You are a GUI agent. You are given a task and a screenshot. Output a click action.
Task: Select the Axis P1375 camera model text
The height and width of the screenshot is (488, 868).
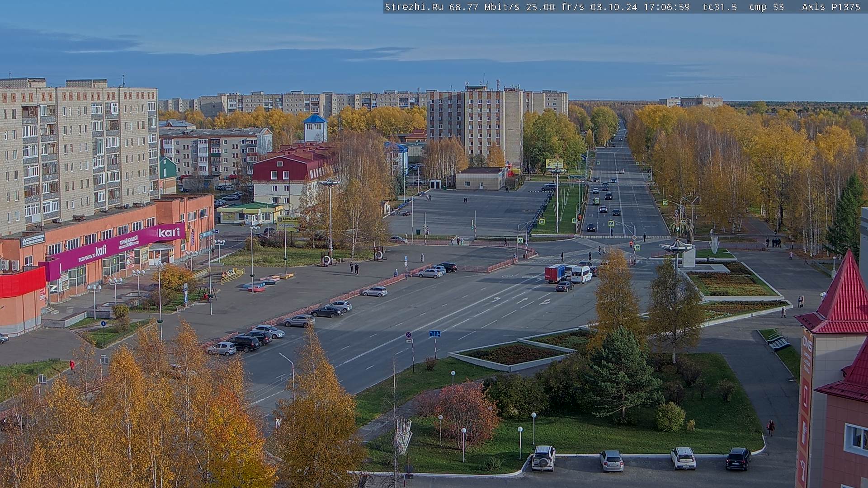(831, 7)
